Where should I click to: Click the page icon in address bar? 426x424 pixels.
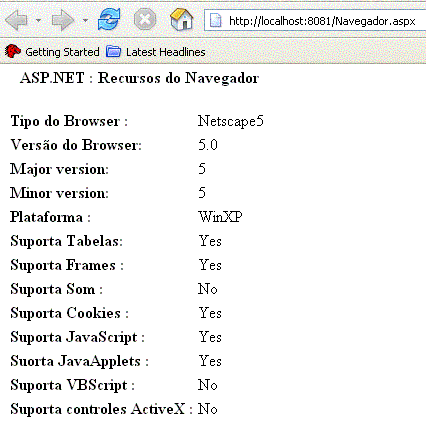(215, 21)
